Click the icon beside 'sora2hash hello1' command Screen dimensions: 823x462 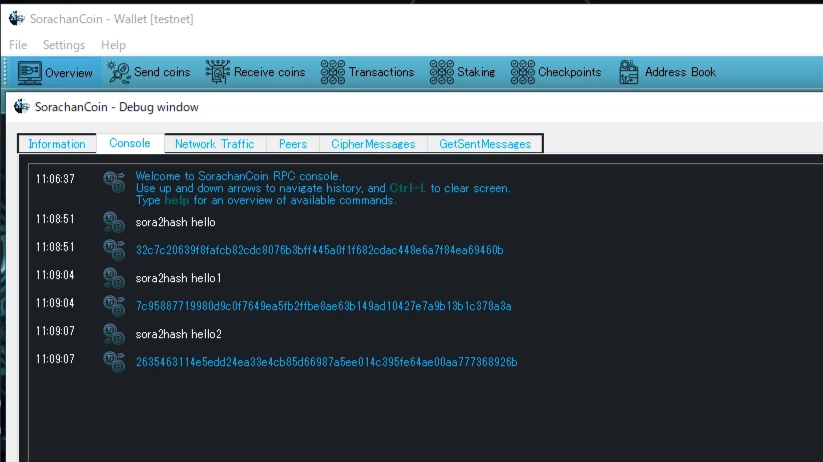point(114,278)
